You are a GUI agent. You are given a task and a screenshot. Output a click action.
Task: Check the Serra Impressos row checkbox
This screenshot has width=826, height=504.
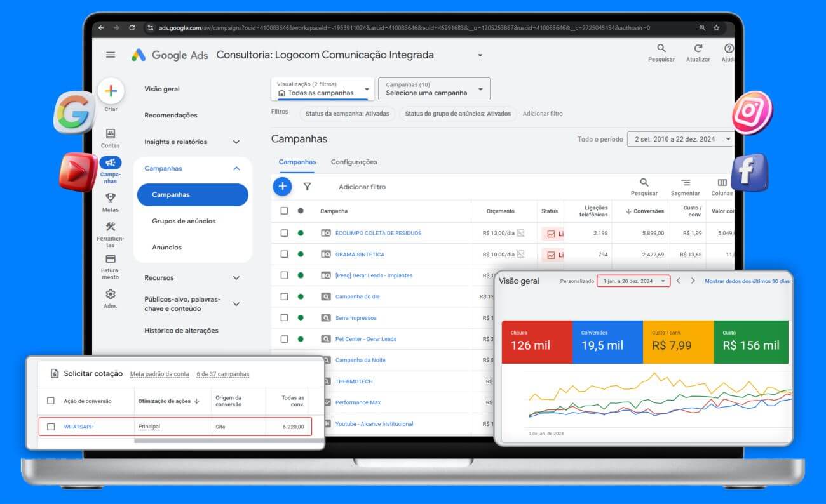pos(284,317)
